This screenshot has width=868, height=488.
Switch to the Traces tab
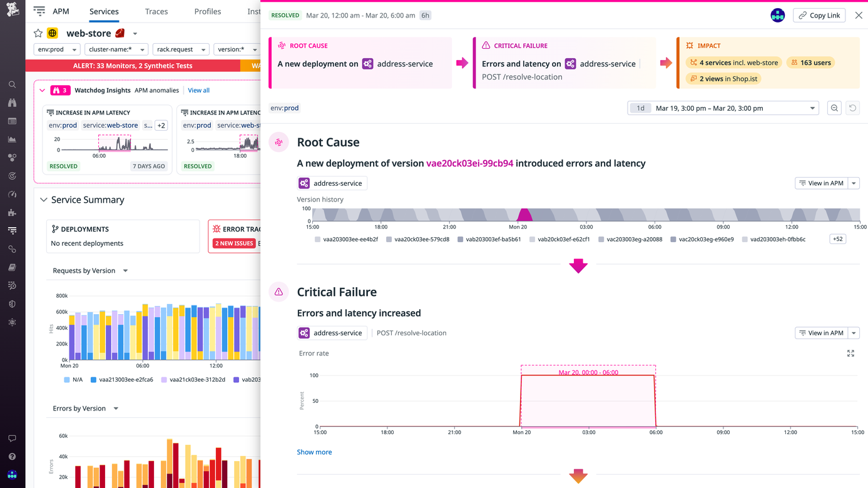156,11
